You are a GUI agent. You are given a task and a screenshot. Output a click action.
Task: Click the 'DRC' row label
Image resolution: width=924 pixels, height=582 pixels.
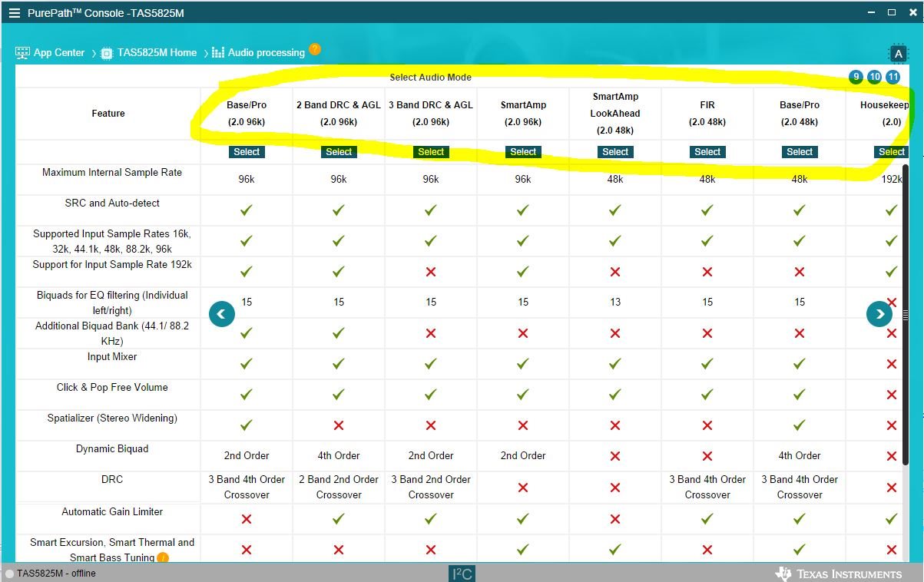pos(112,480)
